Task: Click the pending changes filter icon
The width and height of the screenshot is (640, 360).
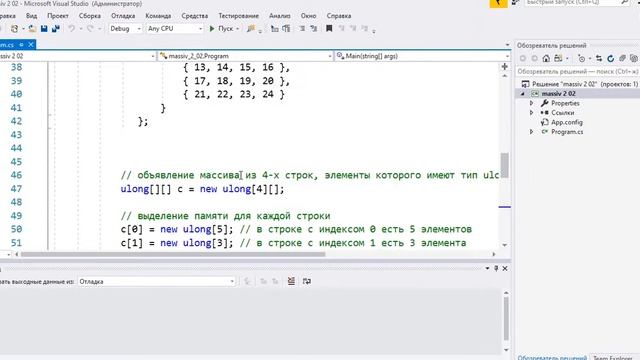Action: 582,59
